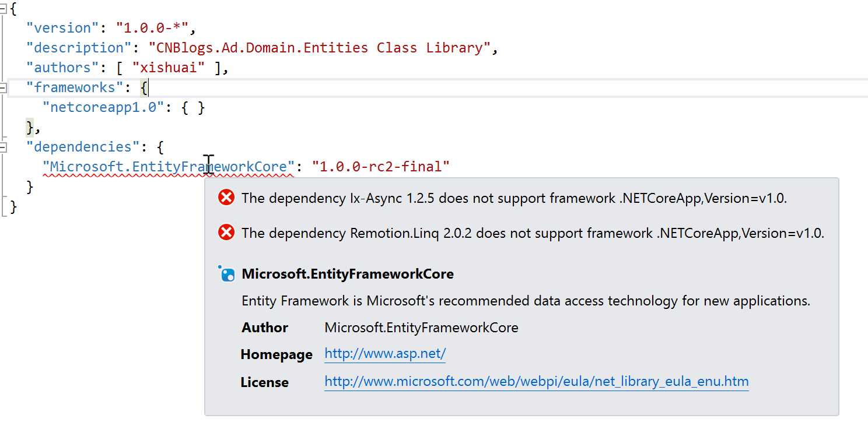Open the net_library_eula_enu.htm license link

tap(537, 382)
